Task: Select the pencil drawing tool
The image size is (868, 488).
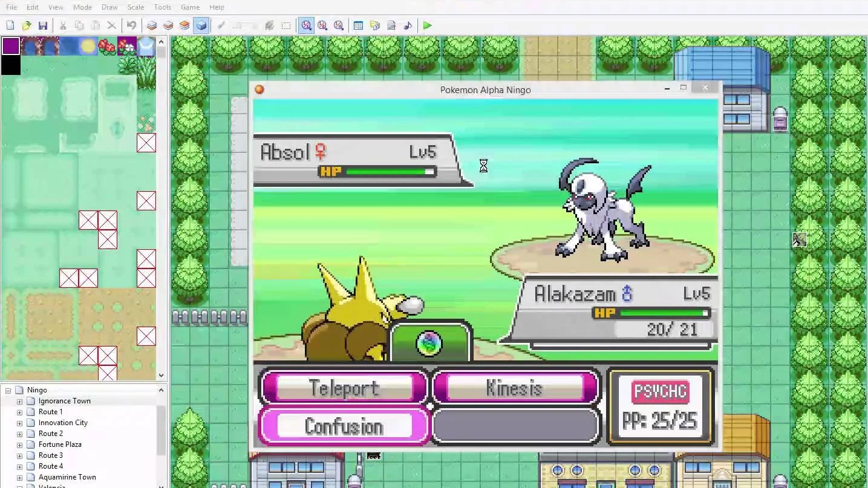Action: [220, 25]
